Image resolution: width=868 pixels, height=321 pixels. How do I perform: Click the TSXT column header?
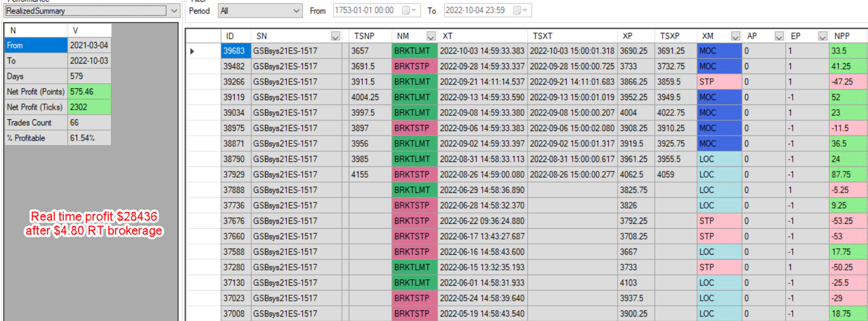(x=571, y=36)
